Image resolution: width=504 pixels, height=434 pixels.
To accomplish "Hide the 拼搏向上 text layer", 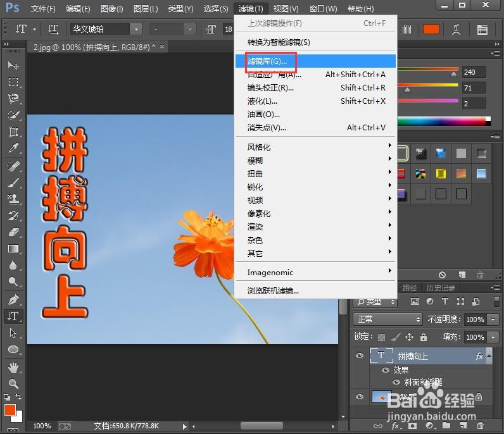I will (x=360, y=356).
